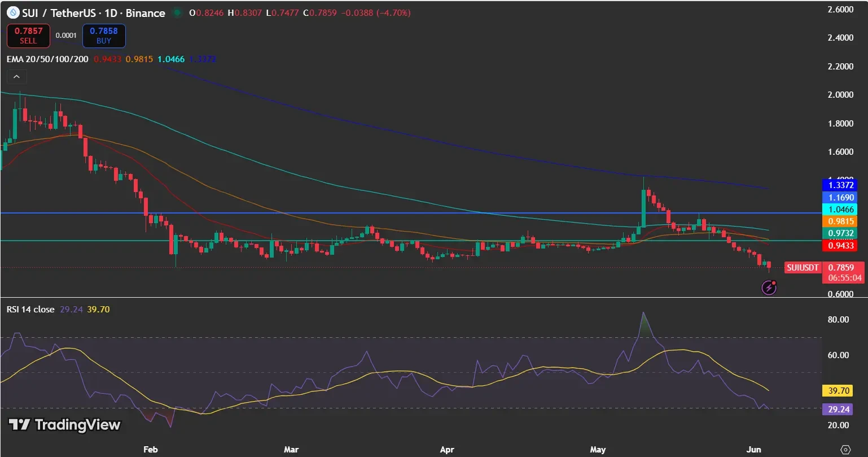Click the 20.00 RSI scale value
This screenshot has width=868, height=457.
pyautogui.click(x=838, y=425)
